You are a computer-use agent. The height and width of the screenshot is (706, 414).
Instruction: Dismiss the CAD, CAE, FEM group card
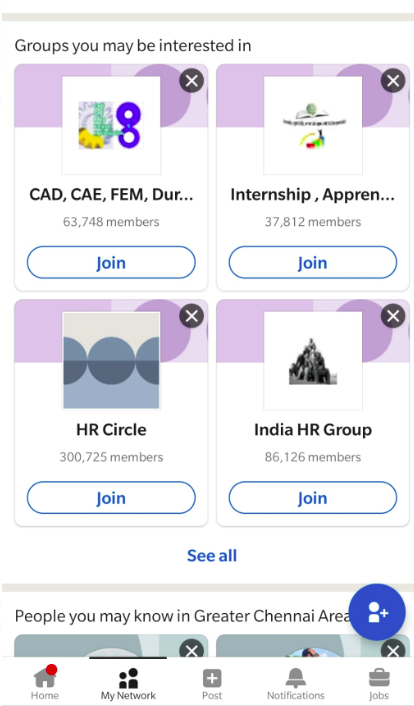(191, 81)
